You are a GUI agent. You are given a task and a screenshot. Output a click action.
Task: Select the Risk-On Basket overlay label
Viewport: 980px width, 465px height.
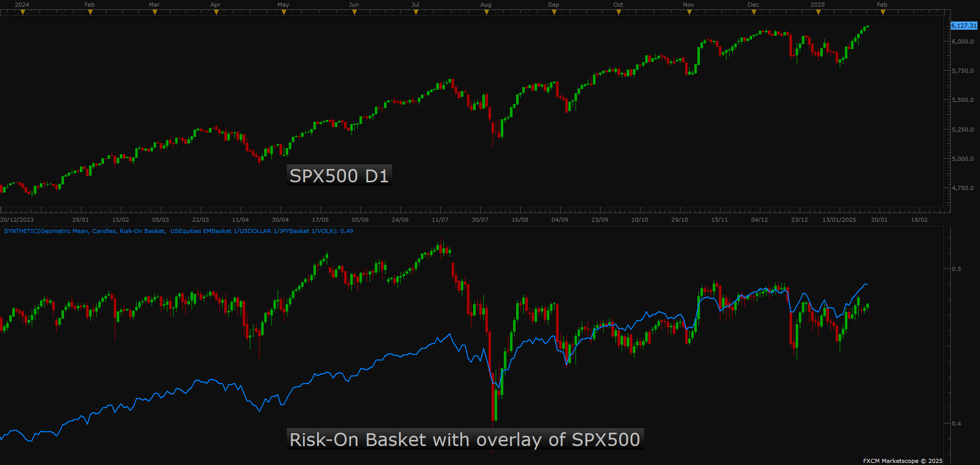(465, 439)
